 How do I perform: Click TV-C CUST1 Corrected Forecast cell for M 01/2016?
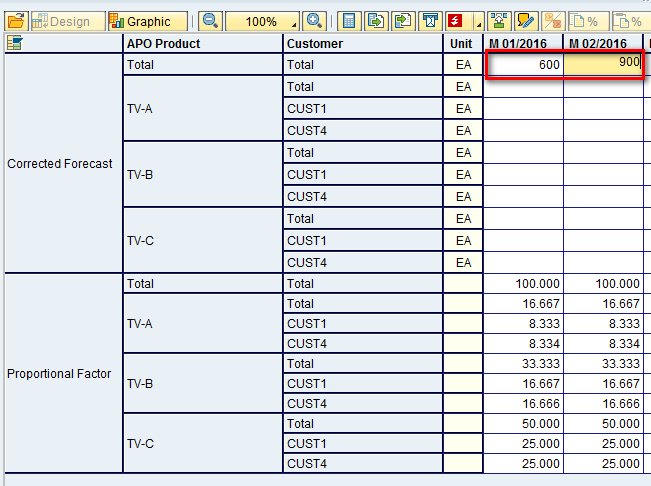523,240
